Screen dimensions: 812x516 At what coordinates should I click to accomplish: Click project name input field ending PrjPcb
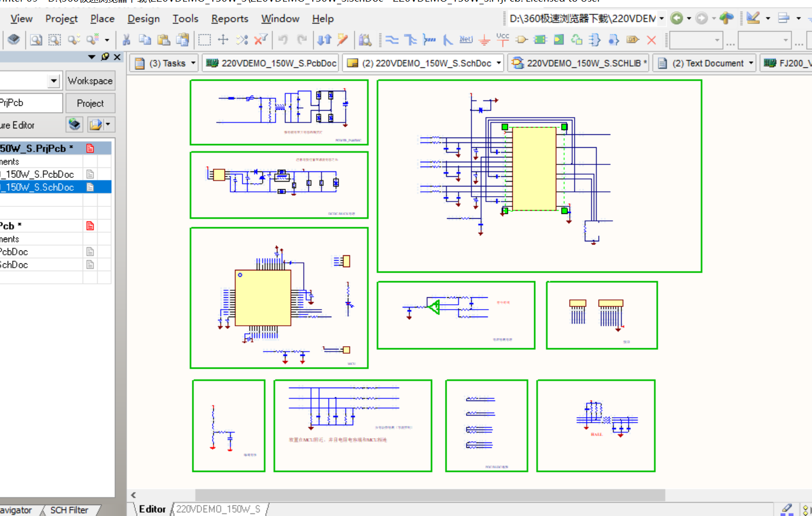click(x=31, y=103)
